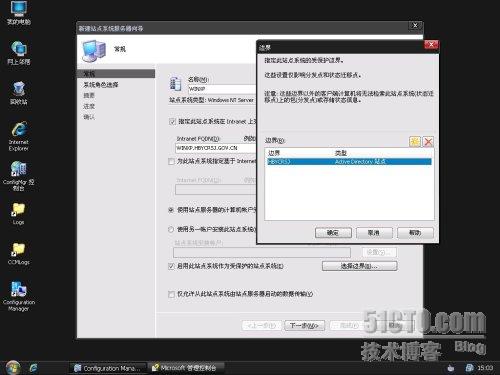Launch Internet Explorer from the desktop
The width and height of the screenshot is (500, 375).
pyautogui.click(x=19, y=136)
